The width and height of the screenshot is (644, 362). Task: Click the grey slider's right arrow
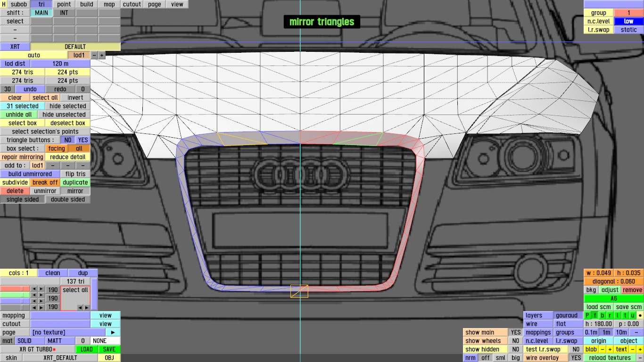(x=41, y=307)
